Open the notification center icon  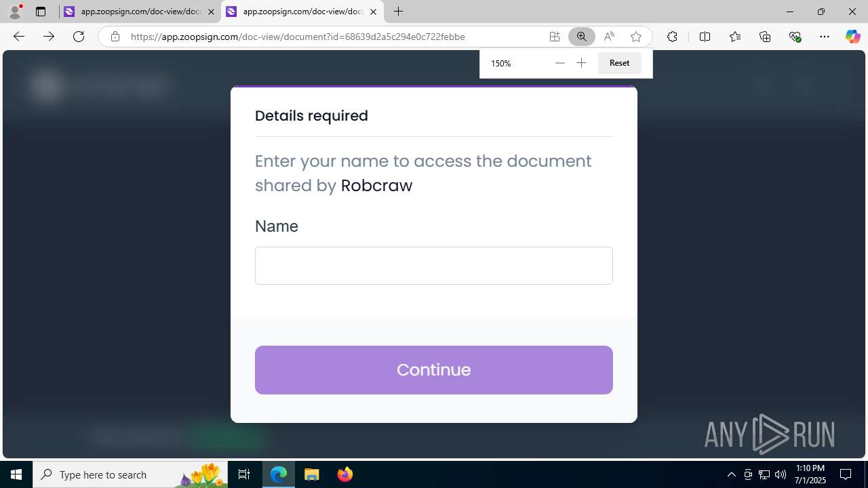(x=846, y=474)
